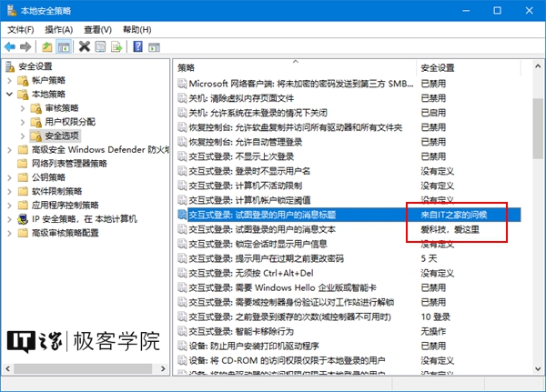The width and height of the screenshot is (546, 392).
Task: Expand the 用户权限分配 node
Action: pyautogui.click(x=23, y=122)
